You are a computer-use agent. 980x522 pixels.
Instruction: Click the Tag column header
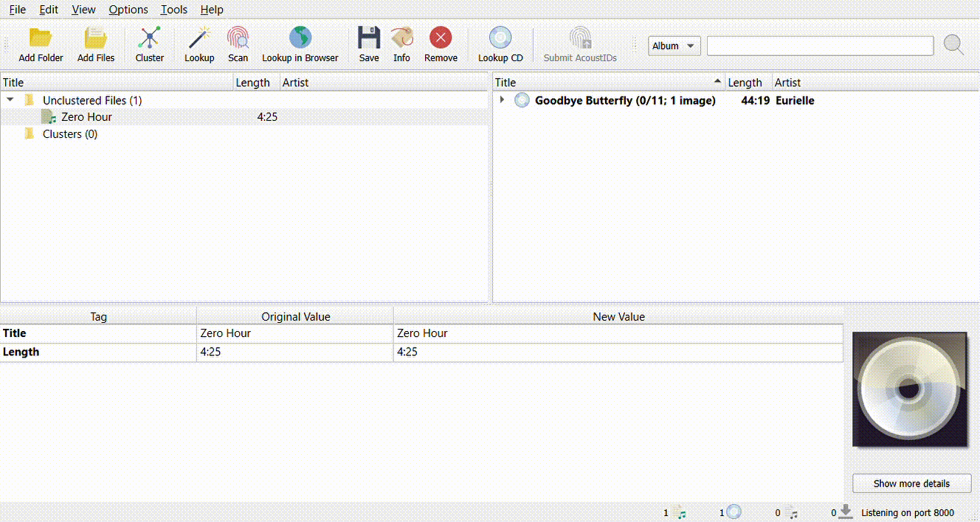pyautogui.click(x=98, y=316)
